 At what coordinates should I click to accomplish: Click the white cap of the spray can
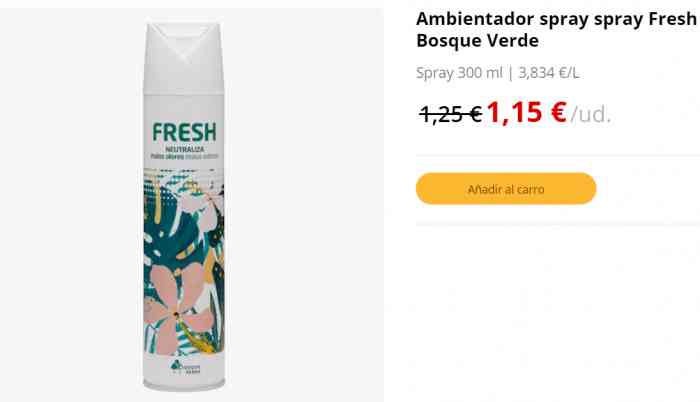click(184, 57)
